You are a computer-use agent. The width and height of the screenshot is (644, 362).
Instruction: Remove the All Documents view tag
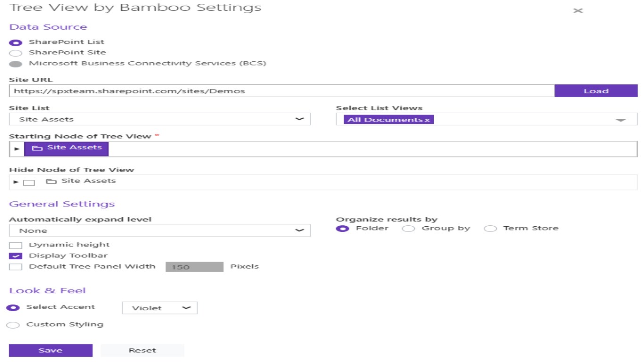pos(427,120)
